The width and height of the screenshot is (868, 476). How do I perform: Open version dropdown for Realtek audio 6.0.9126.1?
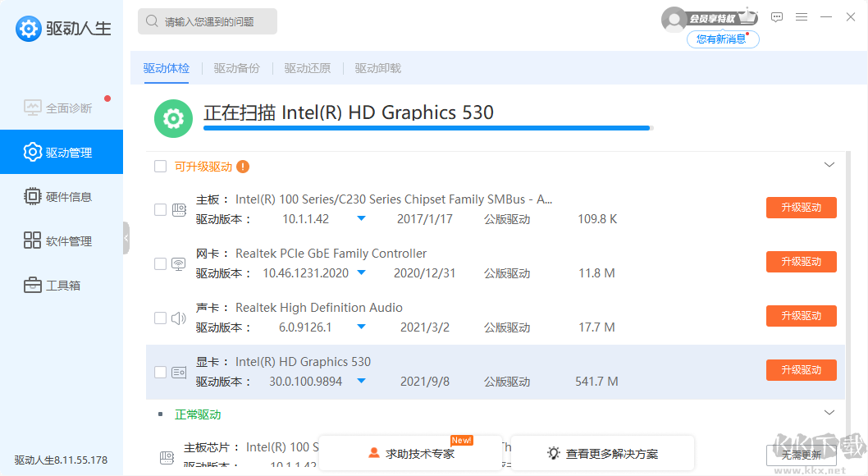[x=361, y=327]
